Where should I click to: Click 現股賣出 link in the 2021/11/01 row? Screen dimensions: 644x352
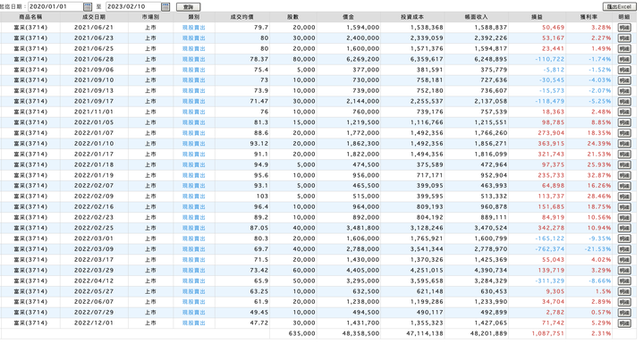[193, 112]
